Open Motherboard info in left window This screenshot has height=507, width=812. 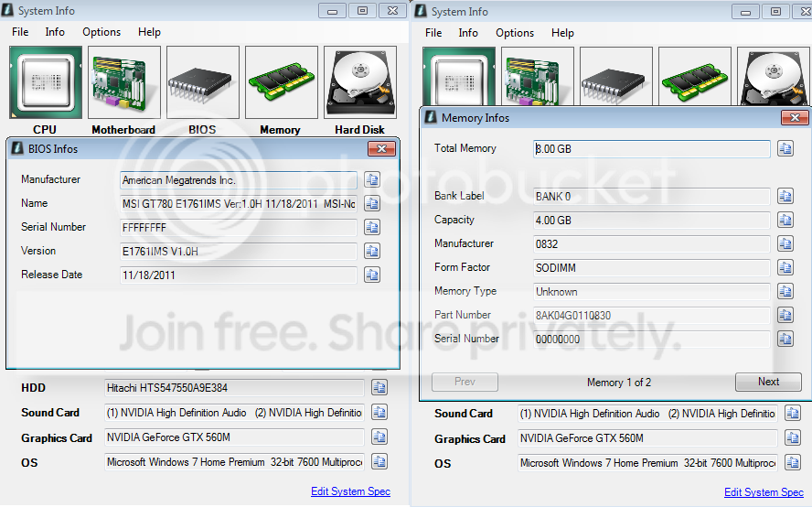[123, 82]
